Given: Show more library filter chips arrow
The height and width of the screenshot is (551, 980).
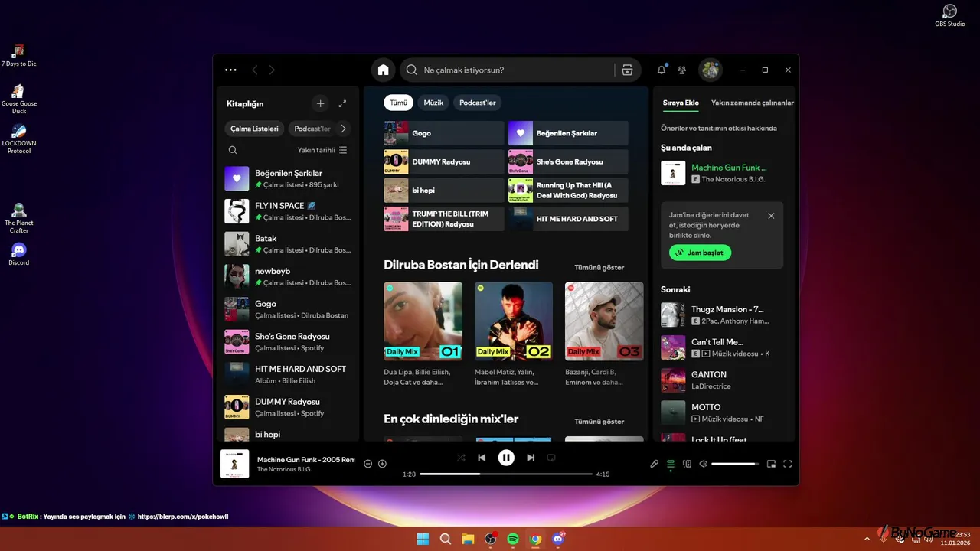Looking at the screenshot, I should (343, 129).
